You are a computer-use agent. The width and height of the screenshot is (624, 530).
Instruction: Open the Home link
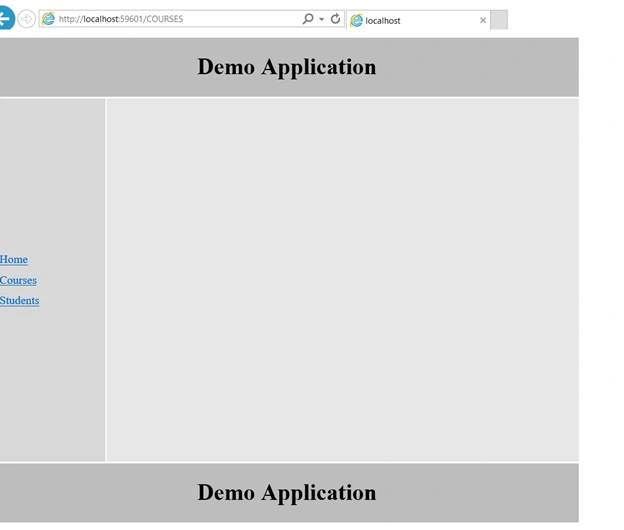coord(14,259)
